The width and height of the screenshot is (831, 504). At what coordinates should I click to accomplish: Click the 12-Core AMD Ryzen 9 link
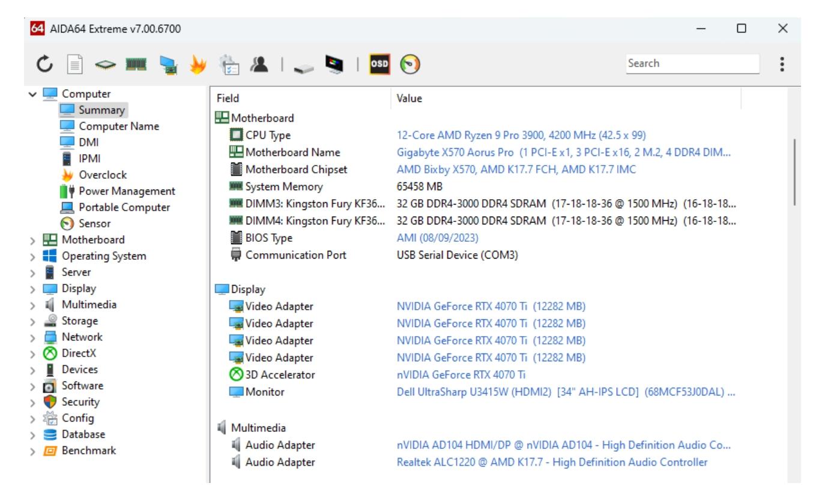pyautogui.click(x=521, y=136)
